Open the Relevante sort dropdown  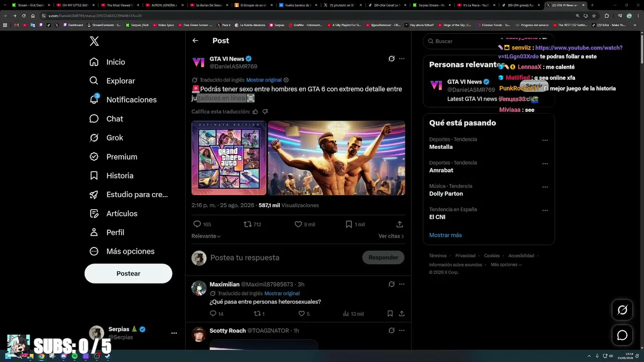(206, 236)
